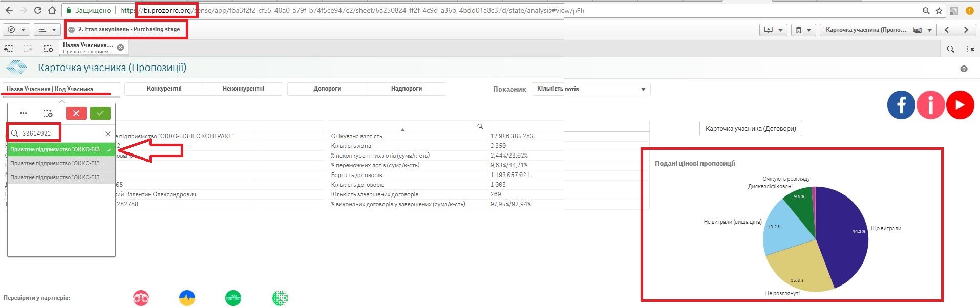Open the Facebook icon link
This screenshot has height=307, width=980.
tap(901, 104)
